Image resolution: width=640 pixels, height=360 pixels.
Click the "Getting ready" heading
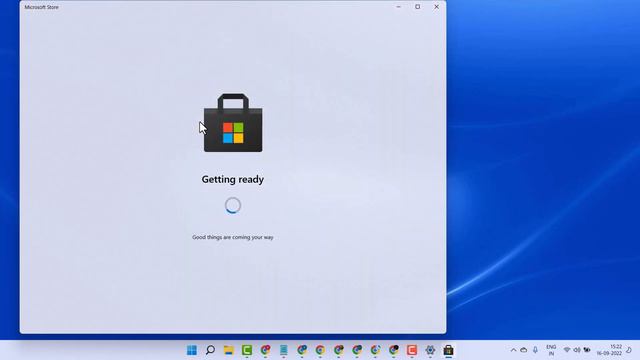point(233,180)
